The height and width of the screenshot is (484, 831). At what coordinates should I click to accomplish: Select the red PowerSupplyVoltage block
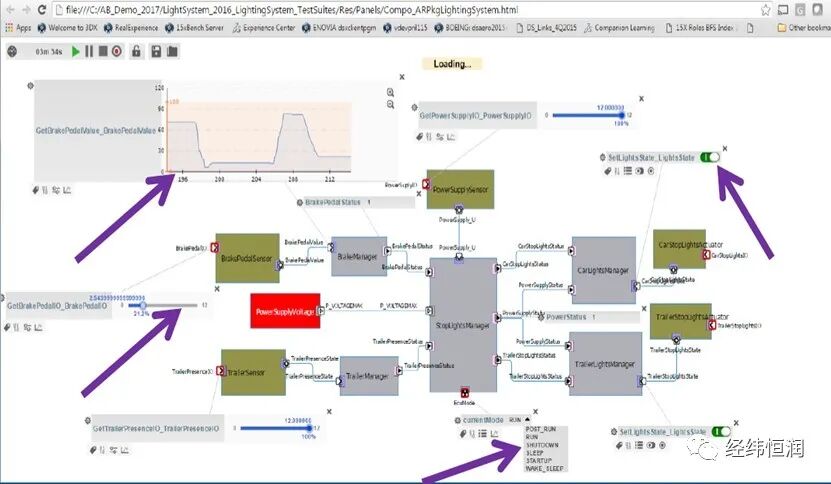click(285, 311)
